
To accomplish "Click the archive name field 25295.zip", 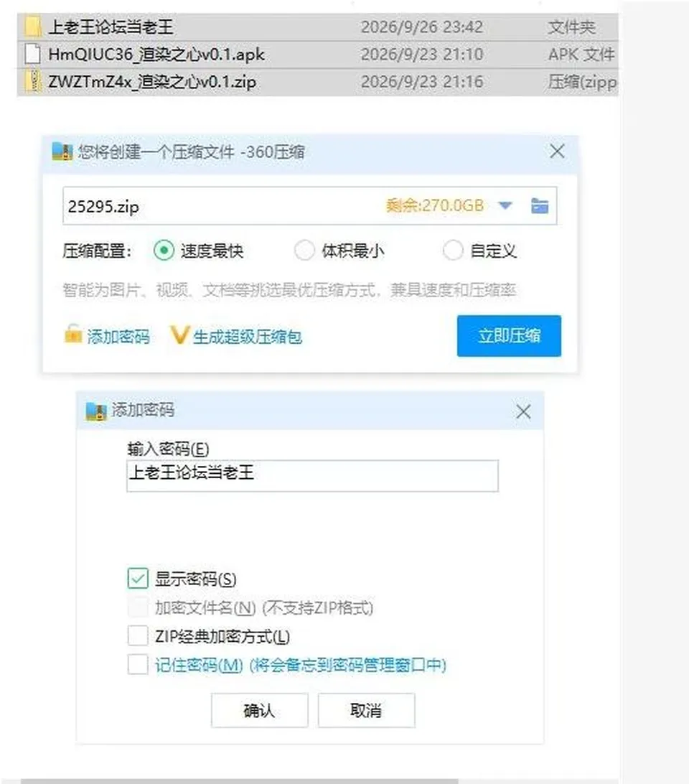I will [x=309, y=205].
